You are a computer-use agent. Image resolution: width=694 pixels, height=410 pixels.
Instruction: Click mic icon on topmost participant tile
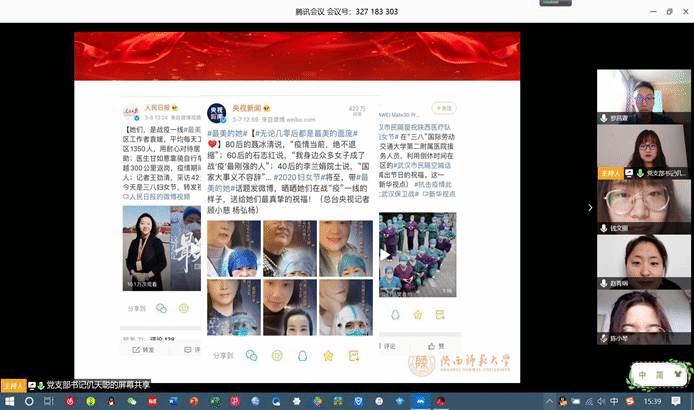pos(604,118)
